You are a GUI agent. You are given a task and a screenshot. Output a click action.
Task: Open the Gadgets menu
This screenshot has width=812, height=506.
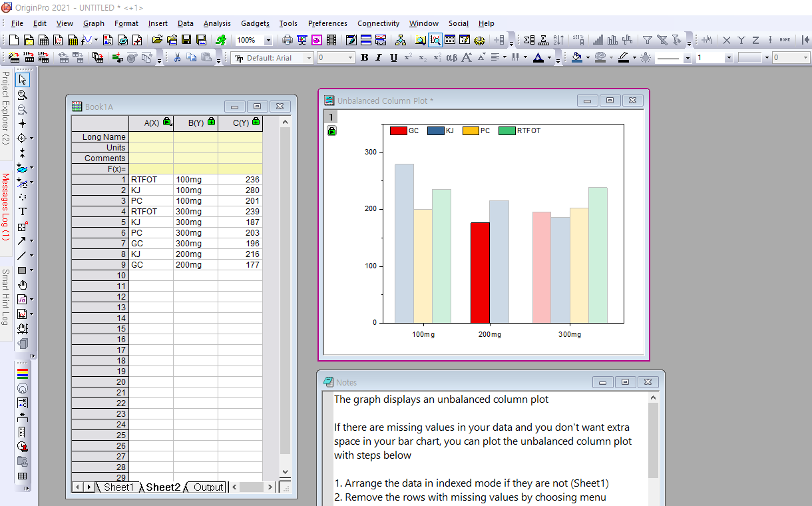(x=255, y=23)
